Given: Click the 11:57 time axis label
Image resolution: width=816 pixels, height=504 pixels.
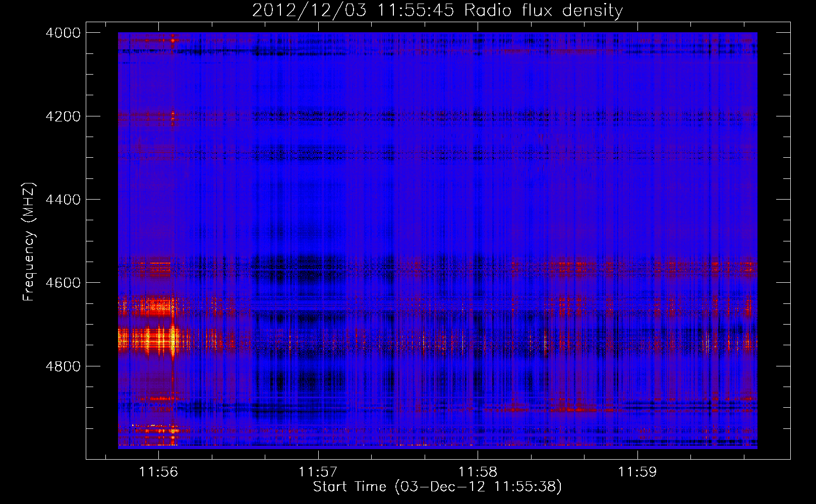Looking at the screenshot, I should tap(318, 472).
